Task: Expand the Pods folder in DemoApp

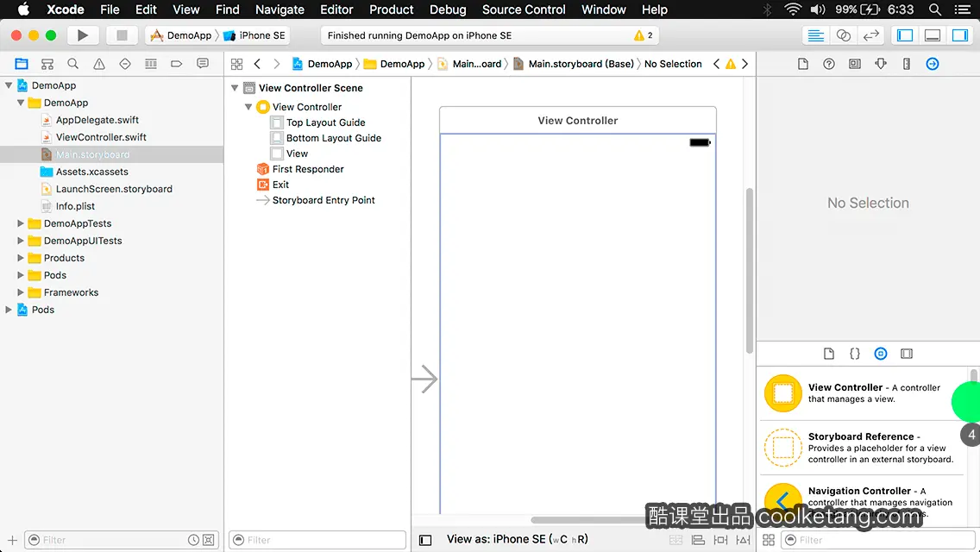Action: tap(21, 275)
